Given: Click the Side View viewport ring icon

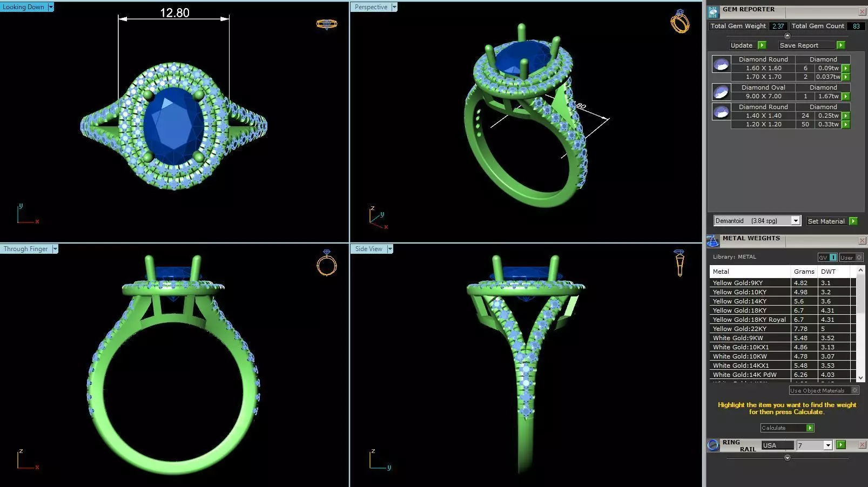Looking at the screenshot, I should 679,263.
